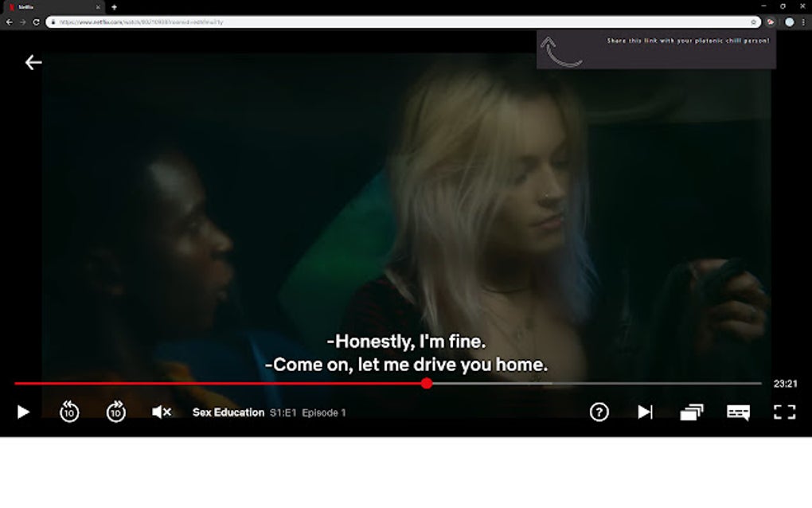812x508 pixels.
Task: Toggle the browser secure-site padlock info
Action: click(x=53, y=22)
